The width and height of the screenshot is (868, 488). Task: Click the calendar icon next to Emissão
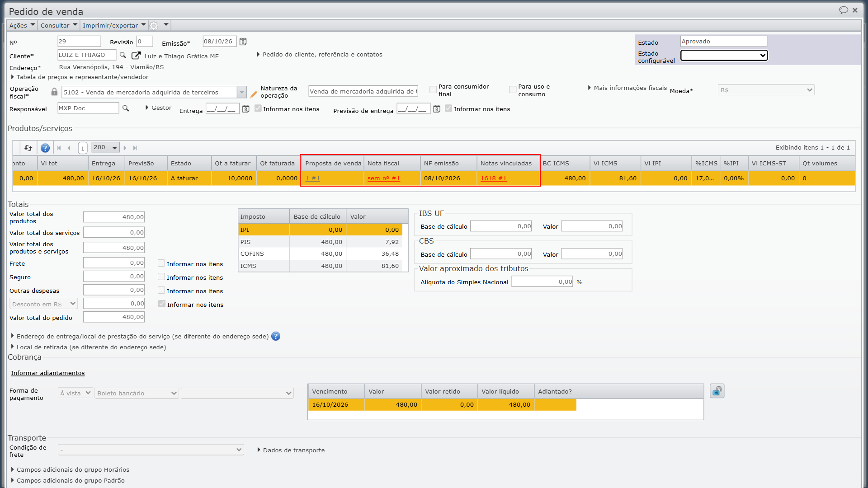click(x=243, y=42)
